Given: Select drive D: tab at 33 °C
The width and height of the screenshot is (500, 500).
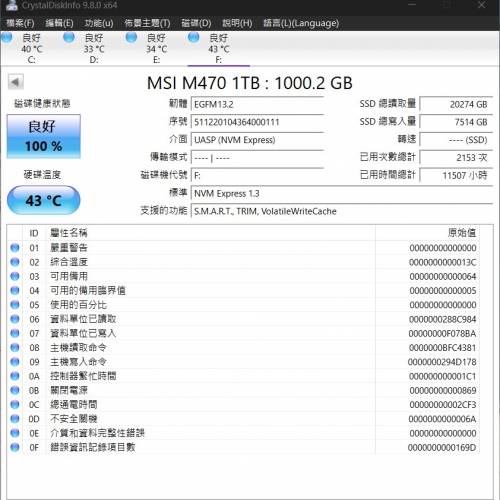Looking at the screenshot, I should click(94, 48).
